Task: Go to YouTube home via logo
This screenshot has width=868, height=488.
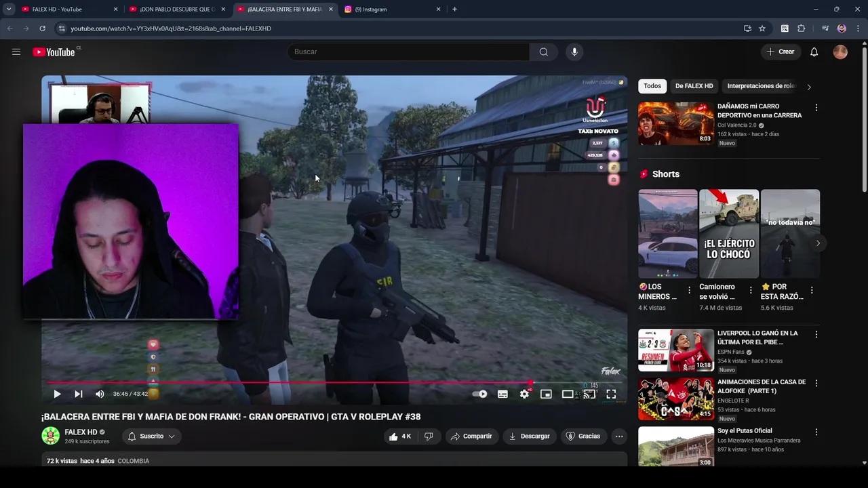Action: [54, 52]
